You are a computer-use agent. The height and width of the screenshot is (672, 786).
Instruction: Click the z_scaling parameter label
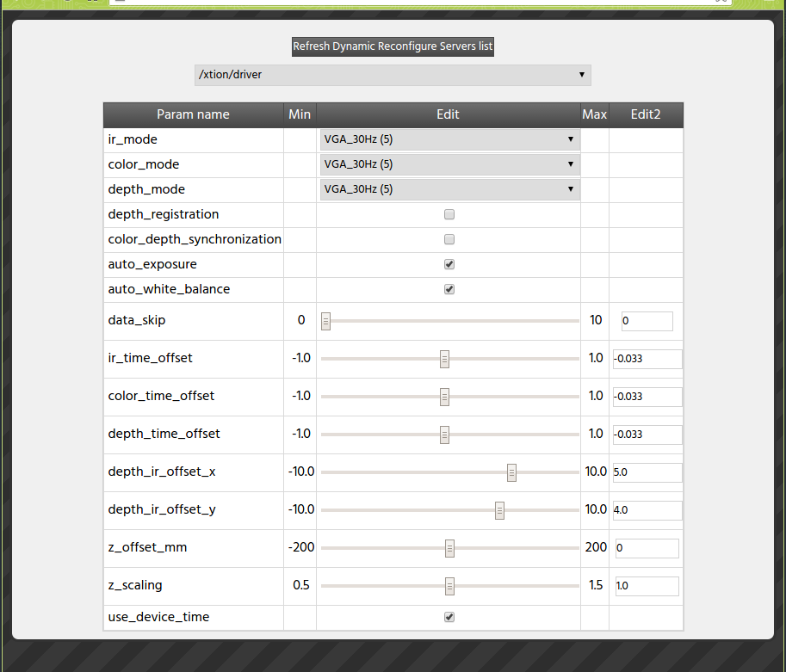[x=135, y=586]
